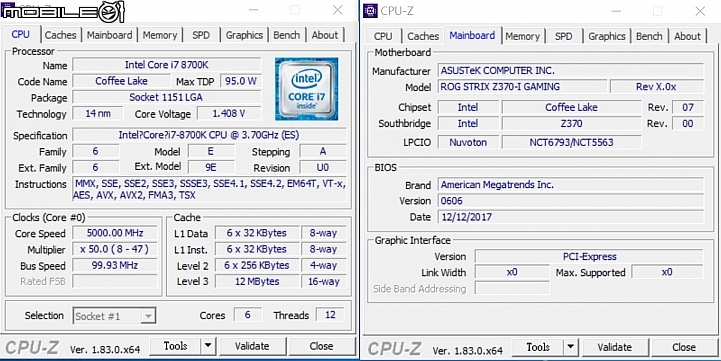Viewport: 721px width, 361px height.
Task: Click the 95.0 W Max TDP value
Action: (x=241, y=81)
